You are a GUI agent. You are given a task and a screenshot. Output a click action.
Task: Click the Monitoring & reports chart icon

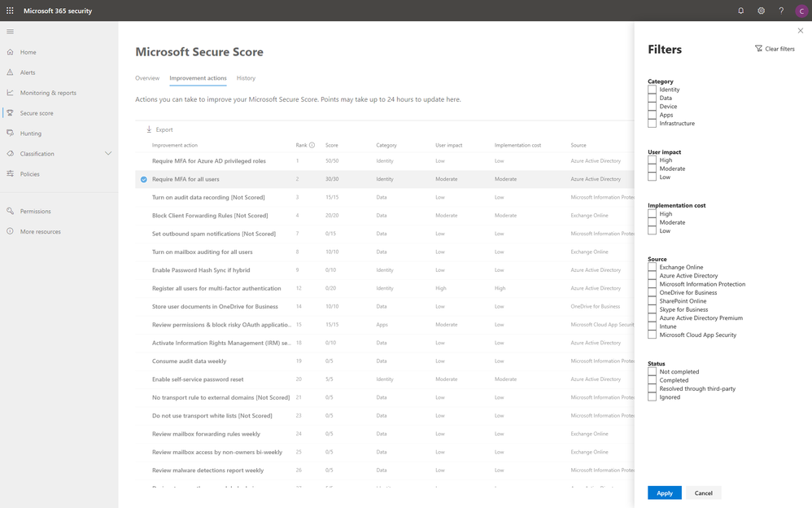10,92
